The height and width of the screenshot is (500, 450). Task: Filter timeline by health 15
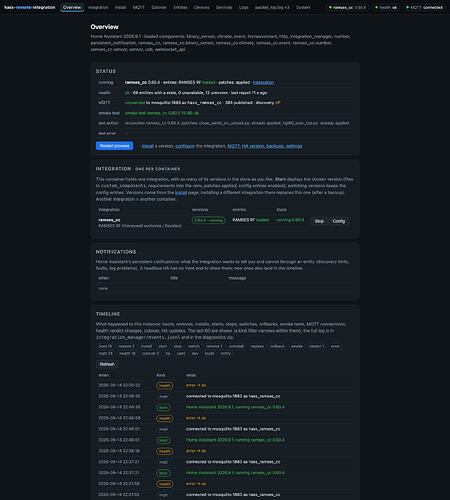[127, 353]
